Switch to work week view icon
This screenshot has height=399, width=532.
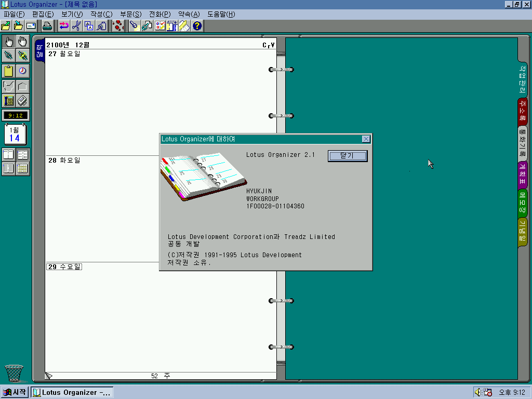(x=22, y=155)
